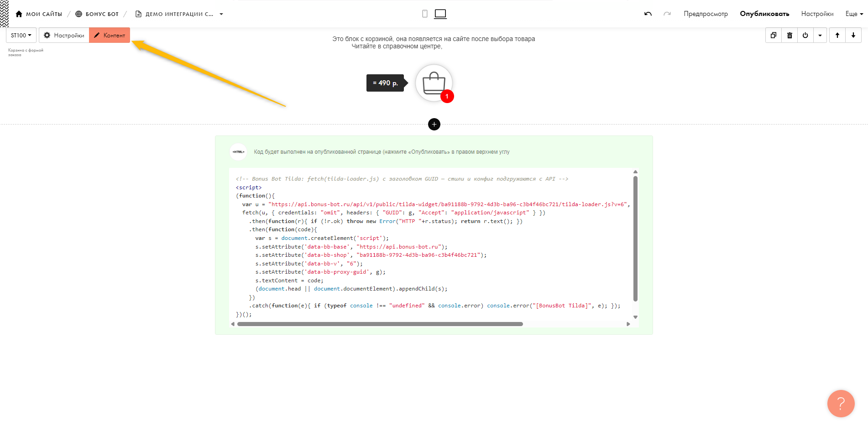Click the redo arrow icon
The image size is (868, 431).
pyautogui.click(x=667, y=14)
